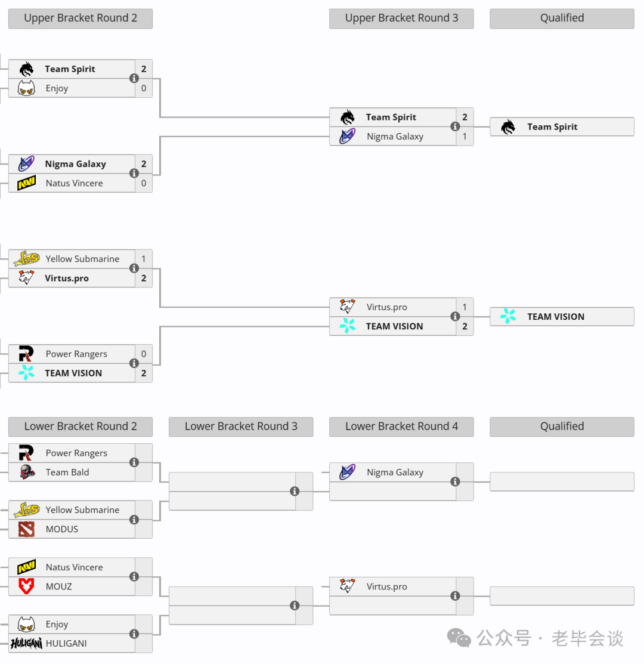View details icon for Team Spirit vs Nigma Galaxy
The height and width of the screenshot is (664, 644).
tap(456, 126)
